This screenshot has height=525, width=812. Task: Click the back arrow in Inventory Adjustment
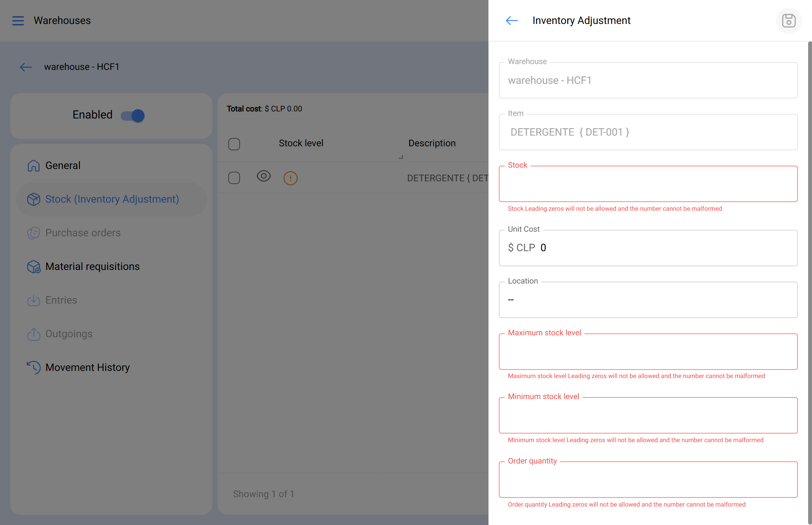(511, 21)
